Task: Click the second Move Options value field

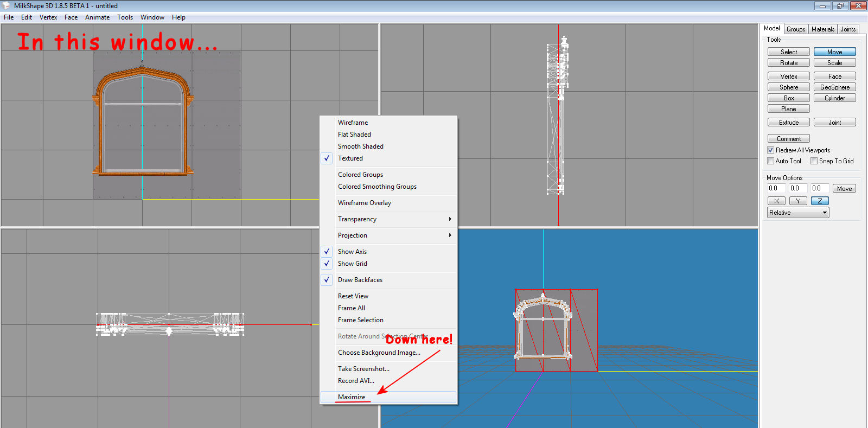Action: 798,188
